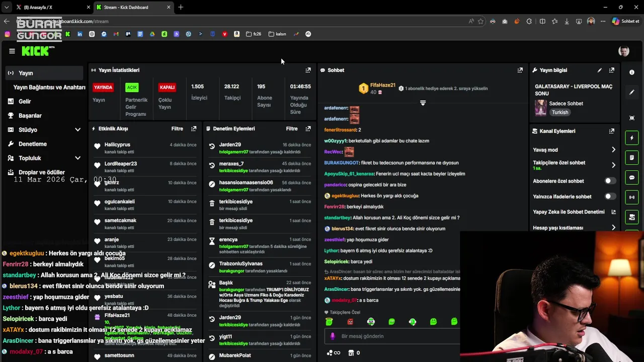Click the Kick logo
644x362 pixels.
tap(38, 51)
